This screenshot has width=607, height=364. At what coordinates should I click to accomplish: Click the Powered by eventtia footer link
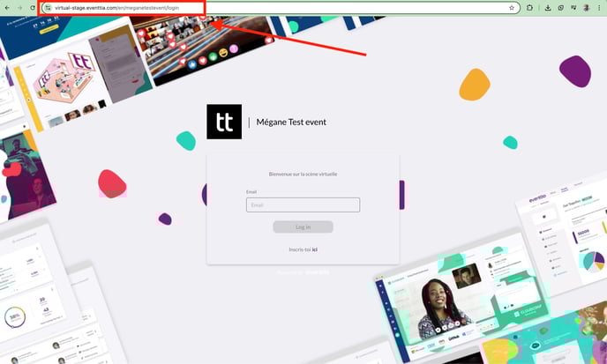point(303,271)
